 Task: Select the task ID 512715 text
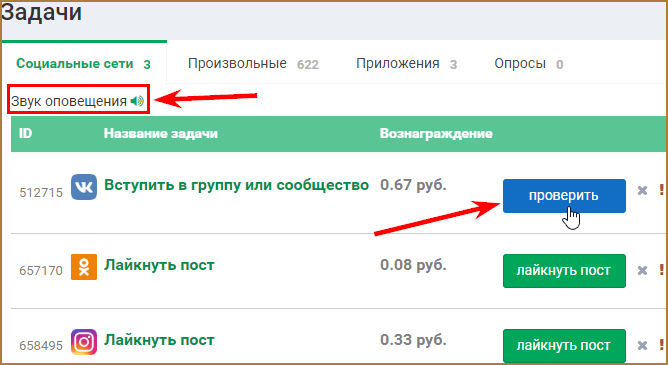(41, 193)
